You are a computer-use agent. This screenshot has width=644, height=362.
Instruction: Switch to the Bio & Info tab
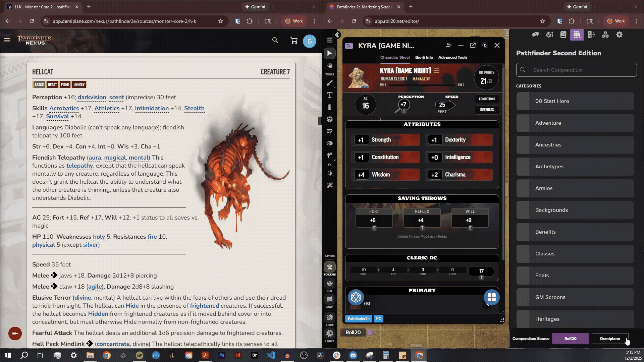click(424, 57)
